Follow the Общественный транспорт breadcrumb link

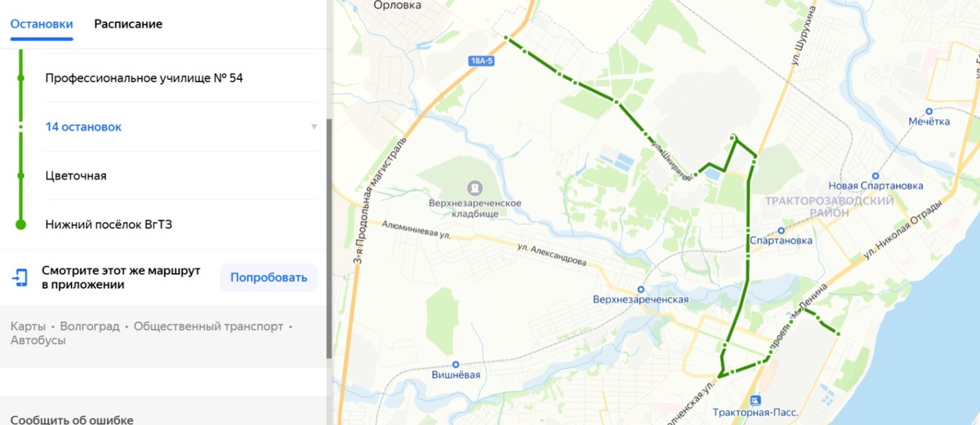click(208, 326)
